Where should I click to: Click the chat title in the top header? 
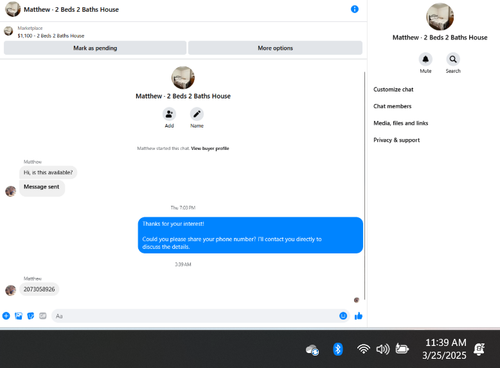point(71,9)
